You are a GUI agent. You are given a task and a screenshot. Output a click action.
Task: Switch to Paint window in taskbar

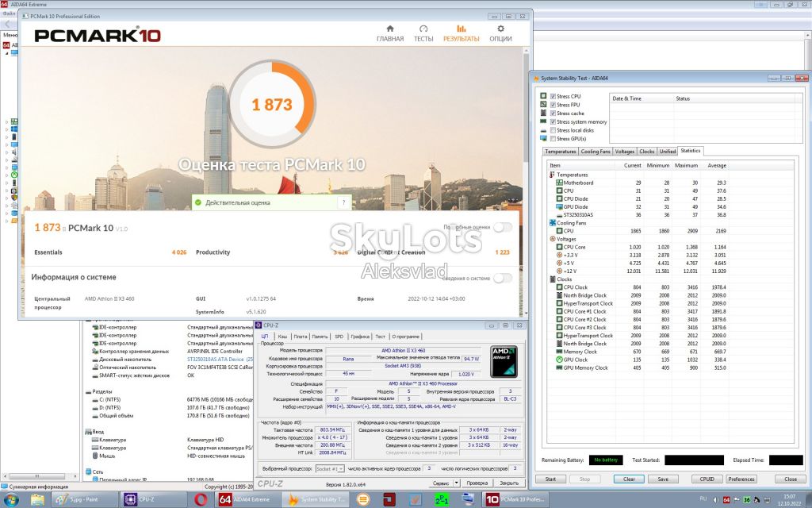83,500
